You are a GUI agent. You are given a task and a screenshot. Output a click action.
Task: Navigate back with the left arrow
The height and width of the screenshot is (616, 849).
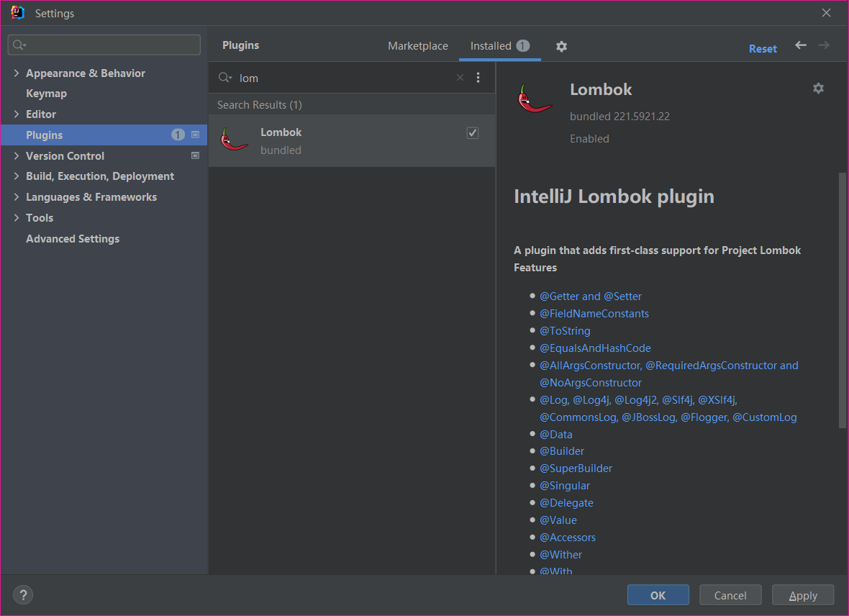(801, 45)
